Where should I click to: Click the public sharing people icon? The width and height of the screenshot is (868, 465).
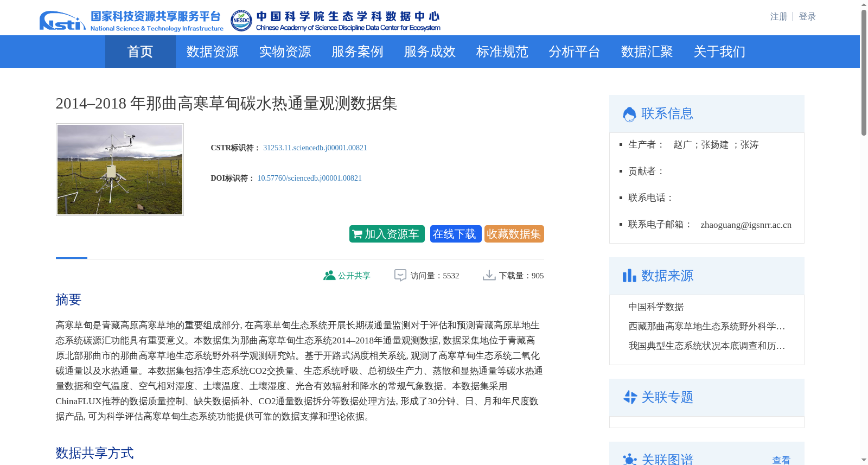(329, 275)
